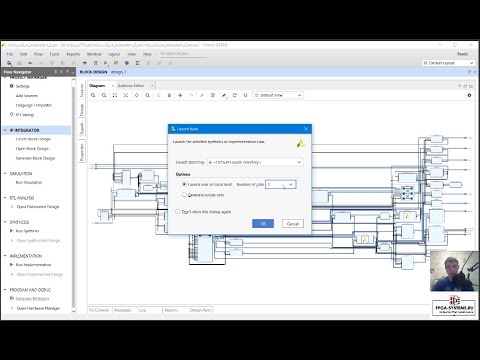
Task: Click Run Synthesis in Flow Navigator
Action: click(28, 231)
